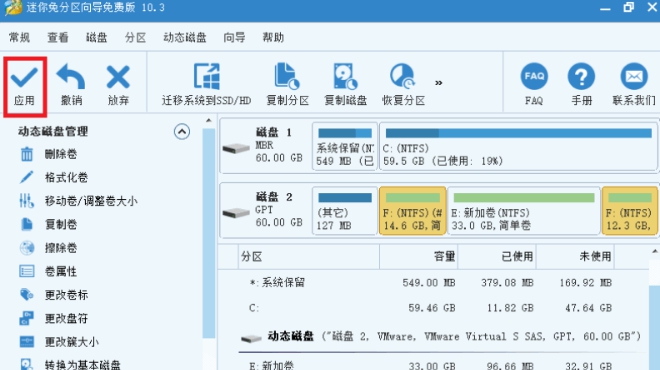Image resolution: width=660 pixels, height=370 pixels.
Task: Select 磁盘 2 GPT disk header
Action: pos(266,210)
